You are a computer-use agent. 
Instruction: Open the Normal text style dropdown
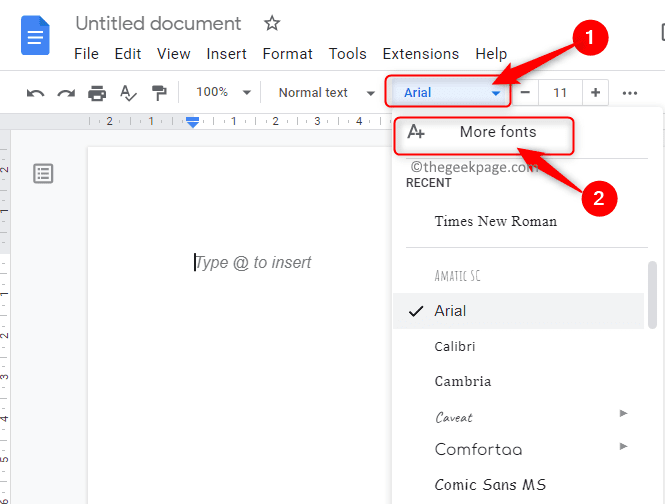point(327,92)
